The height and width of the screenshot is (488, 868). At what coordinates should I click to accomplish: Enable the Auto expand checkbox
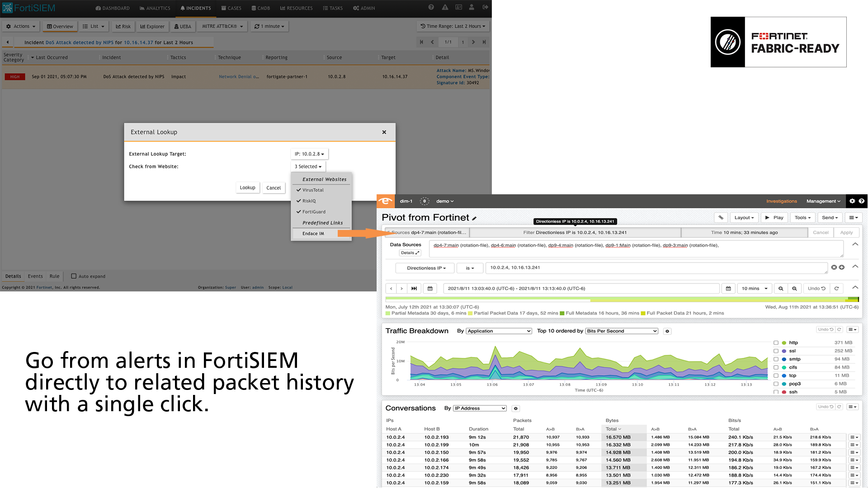74,276
